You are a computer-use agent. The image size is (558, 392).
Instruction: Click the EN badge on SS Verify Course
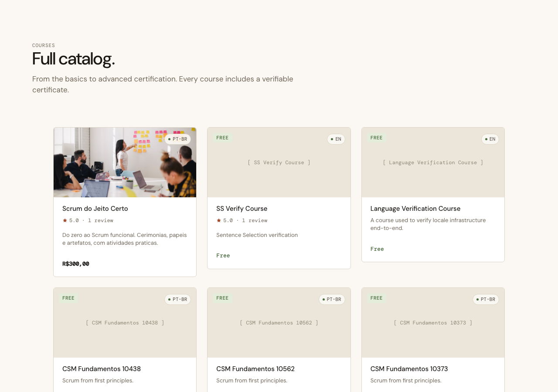click(x=336, y=139)
